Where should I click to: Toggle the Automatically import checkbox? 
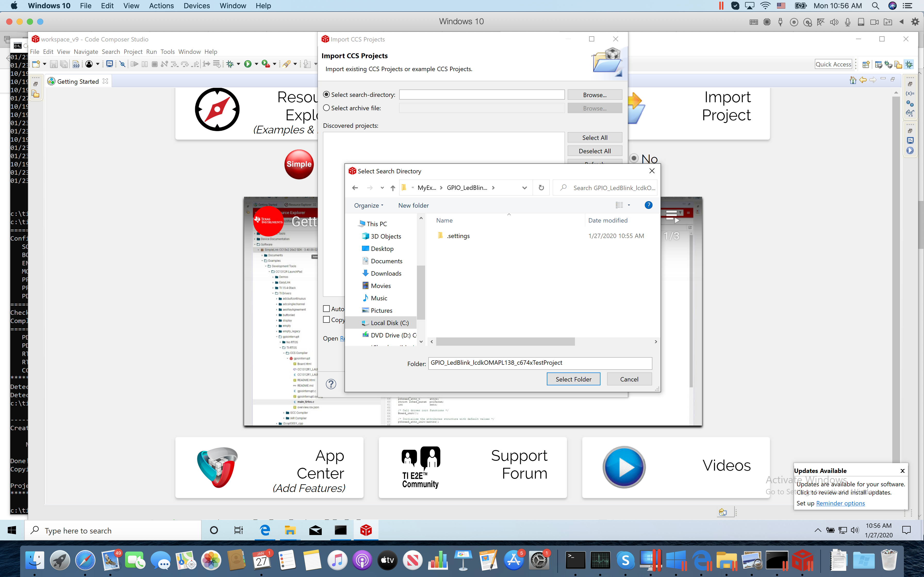326,309
